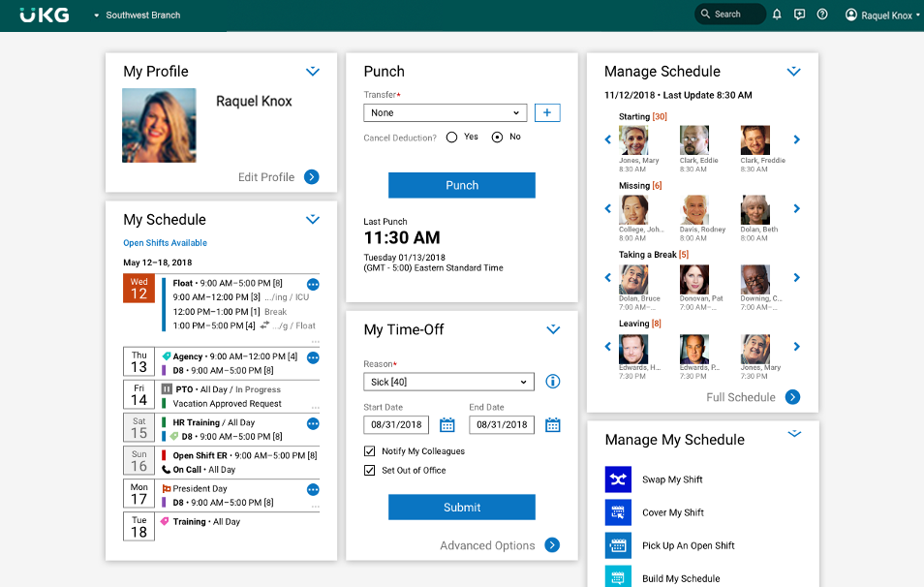This screenshot has width=924, height=587.
Task: Expand the Reason Sick [40] dropdown
Action: click(448, 382)
